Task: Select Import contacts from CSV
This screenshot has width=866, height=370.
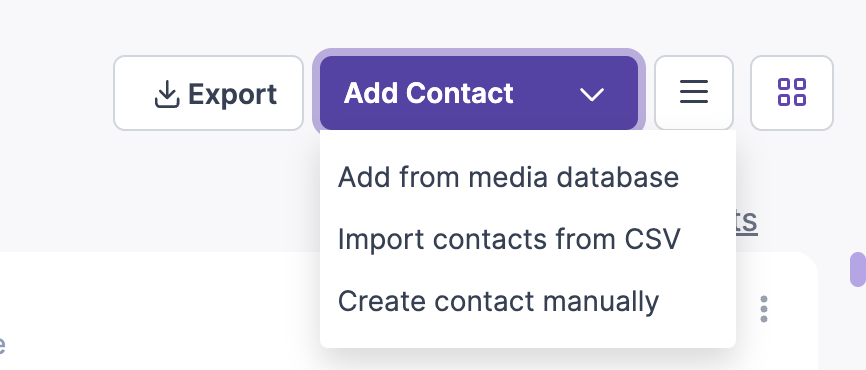Action: click(x=509, y=239)
